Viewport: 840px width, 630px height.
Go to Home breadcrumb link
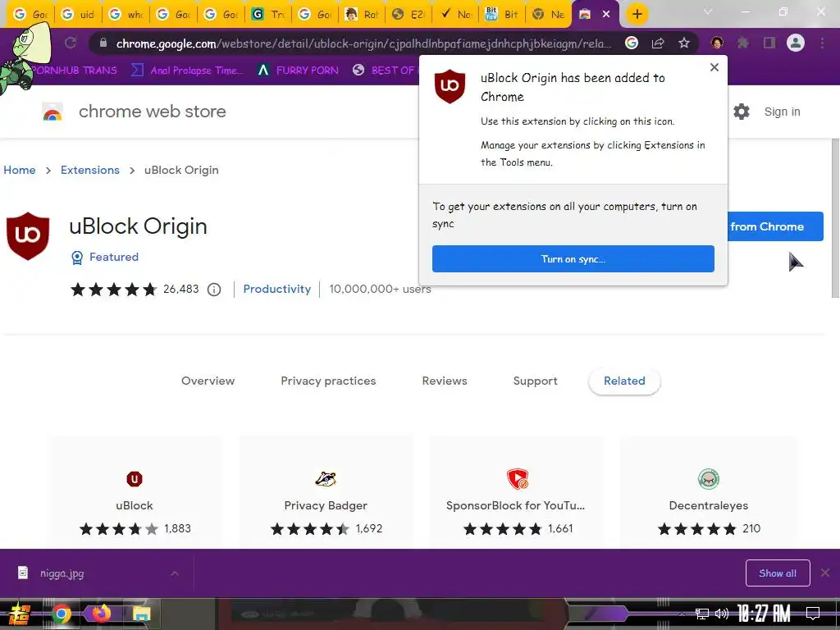[20, 170]
